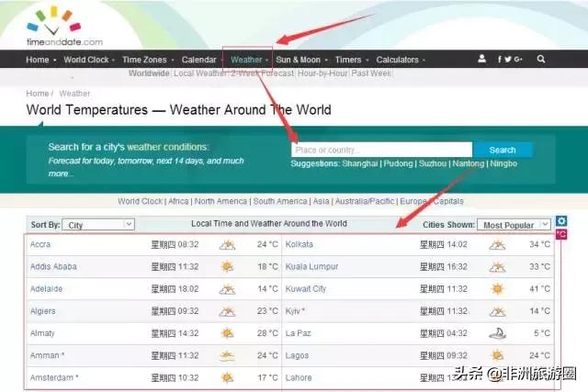
Task: Open the Google Plus icon
Action: tap(518, 59)
